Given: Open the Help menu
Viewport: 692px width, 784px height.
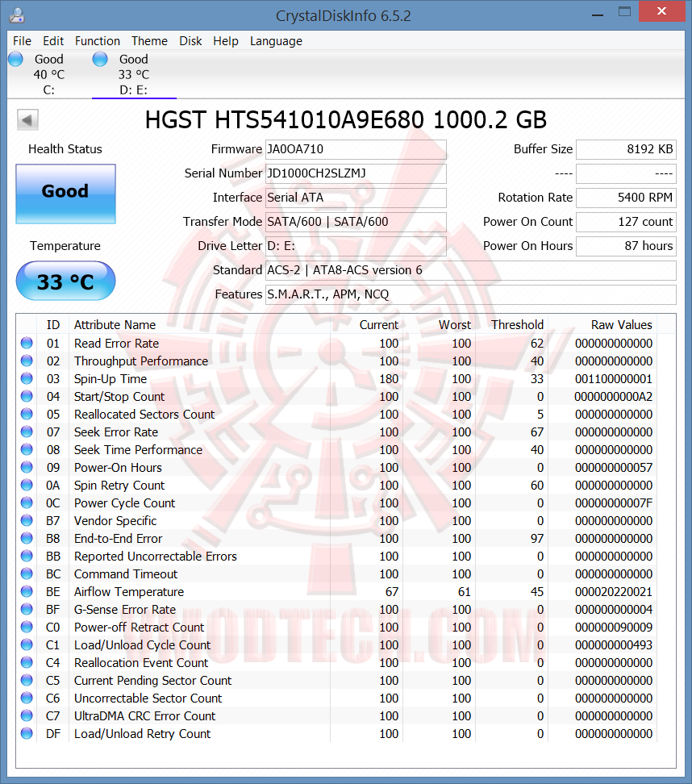Looking at the screenshot, I should pos(226,41).
